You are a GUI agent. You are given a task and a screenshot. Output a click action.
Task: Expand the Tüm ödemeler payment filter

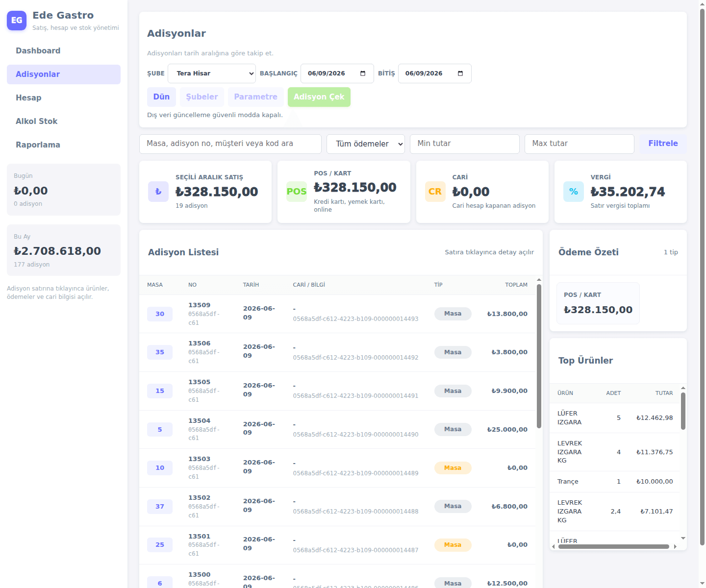click(366, 144)
